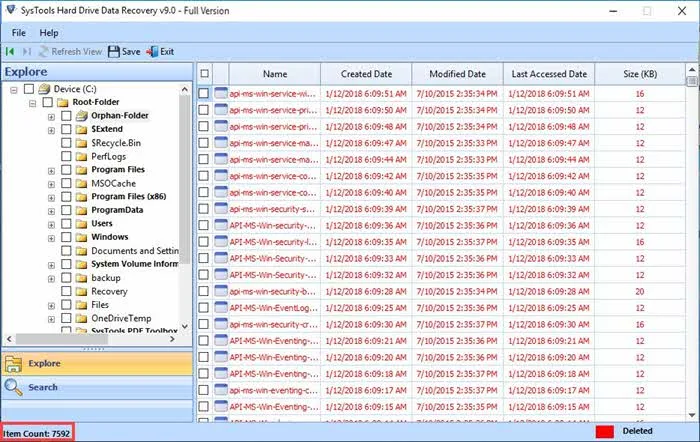Open the File menu
The width and height of the screenshot is (700, 442).
(18, 33)
